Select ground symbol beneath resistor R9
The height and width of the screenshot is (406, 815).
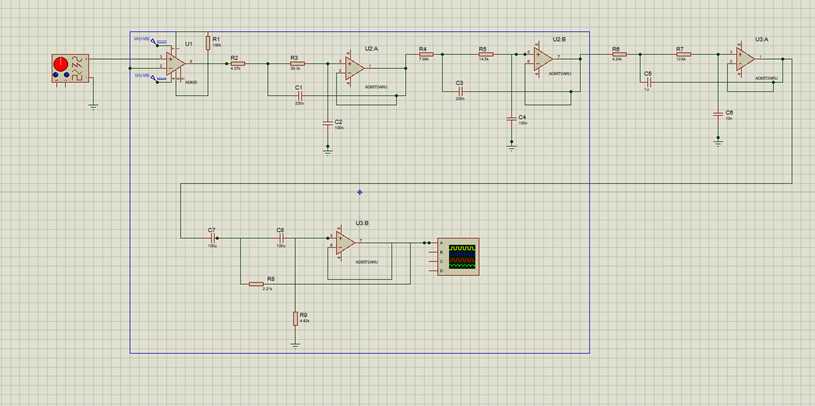pyautogui.click(x=295, y=344)
